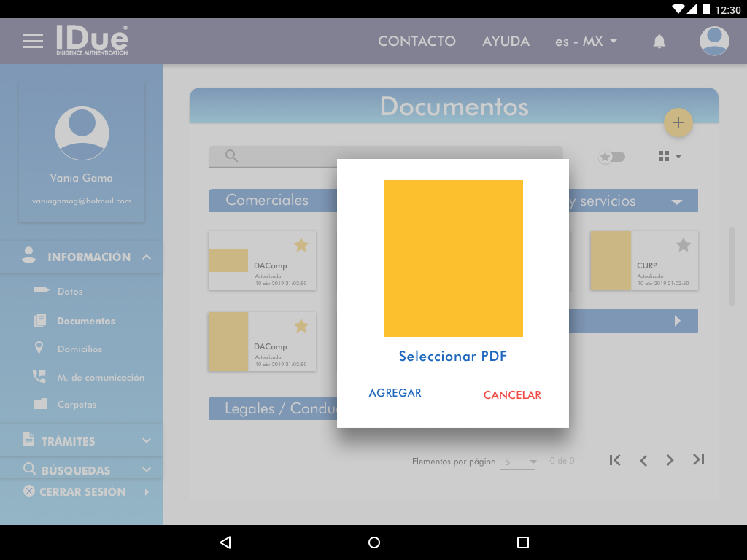Open the hamburger navigation menu

pos(33,41)
